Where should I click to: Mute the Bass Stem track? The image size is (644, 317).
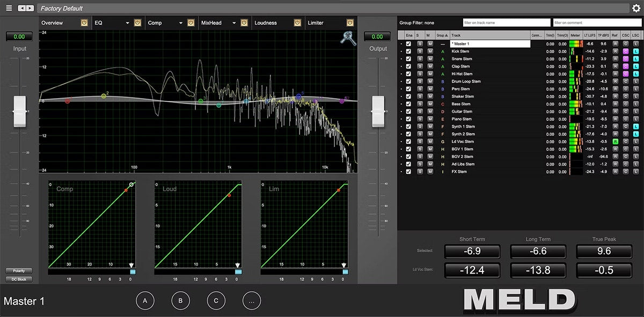tap(430, 104)
